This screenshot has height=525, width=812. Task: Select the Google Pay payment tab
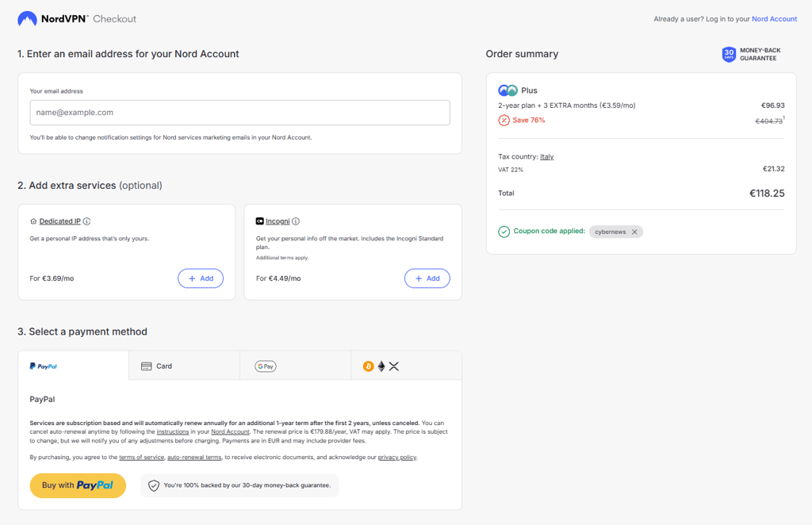(x=295, y=366)
